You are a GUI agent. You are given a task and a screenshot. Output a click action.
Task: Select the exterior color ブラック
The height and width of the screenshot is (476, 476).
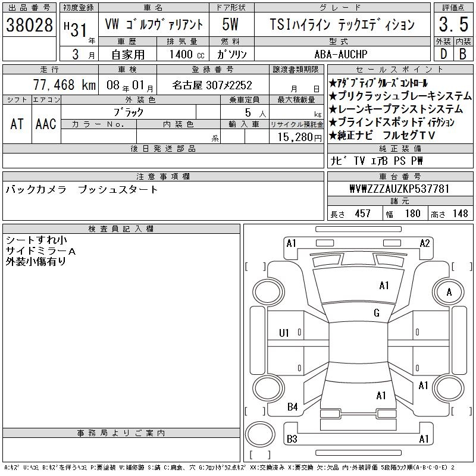coord(128,112)
